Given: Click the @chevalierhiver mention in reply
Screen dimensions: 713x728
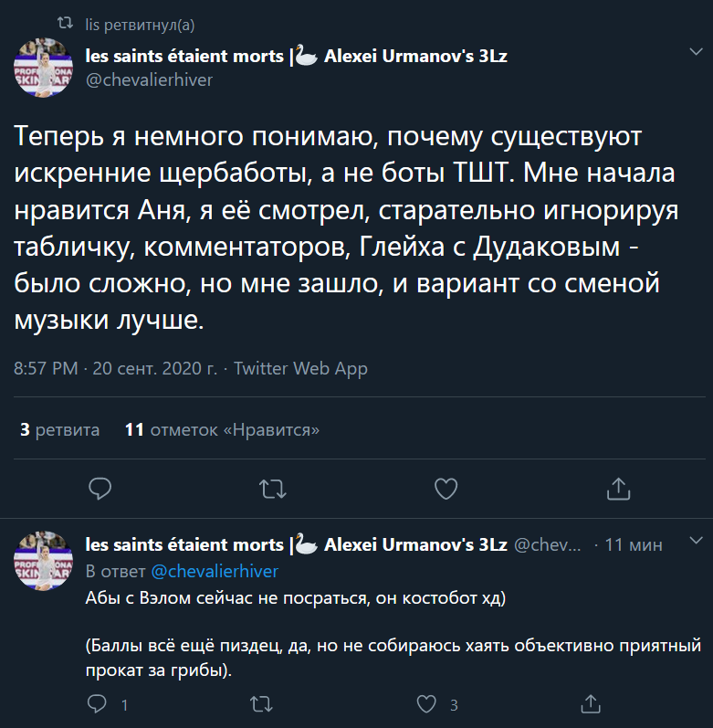Looking at the screenshot, I should 214,571.
